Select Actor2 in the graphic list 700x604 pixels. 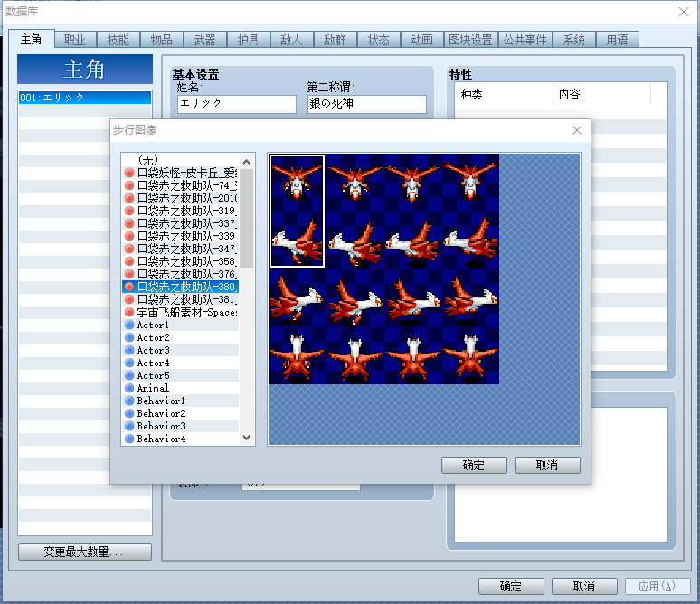(x=180, y=337)
